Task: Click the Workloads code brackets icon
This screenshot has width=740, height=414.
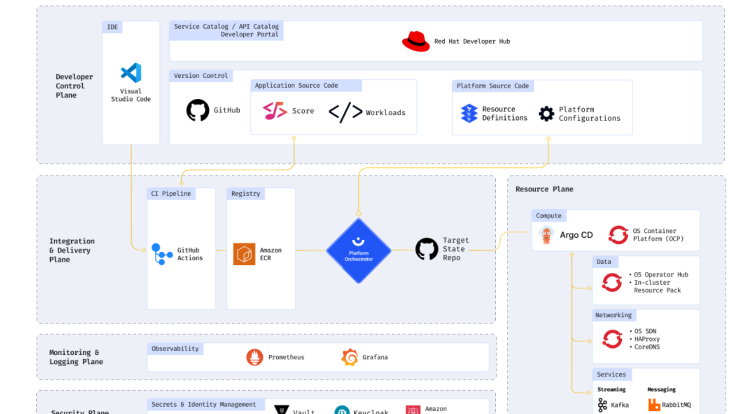Action: pyautogui.click(x=345, y=112)
